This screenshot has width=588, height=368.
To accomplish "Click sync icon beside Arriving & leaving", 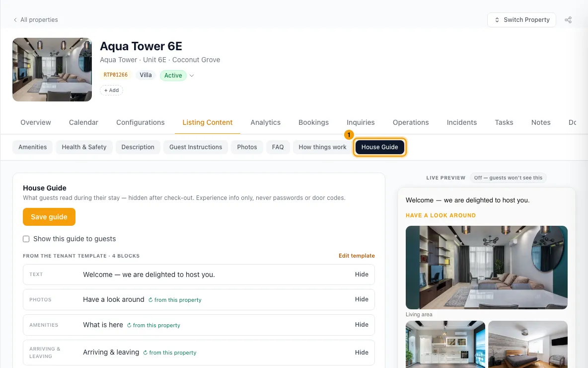I will tap(145, 353).
